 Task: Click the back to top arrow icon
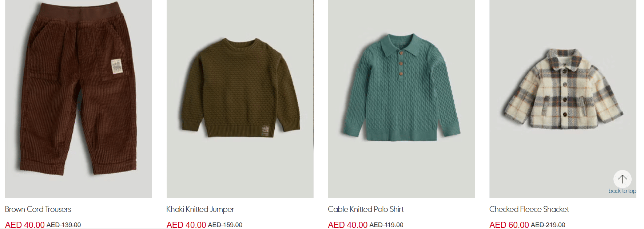tap(622, 179)
